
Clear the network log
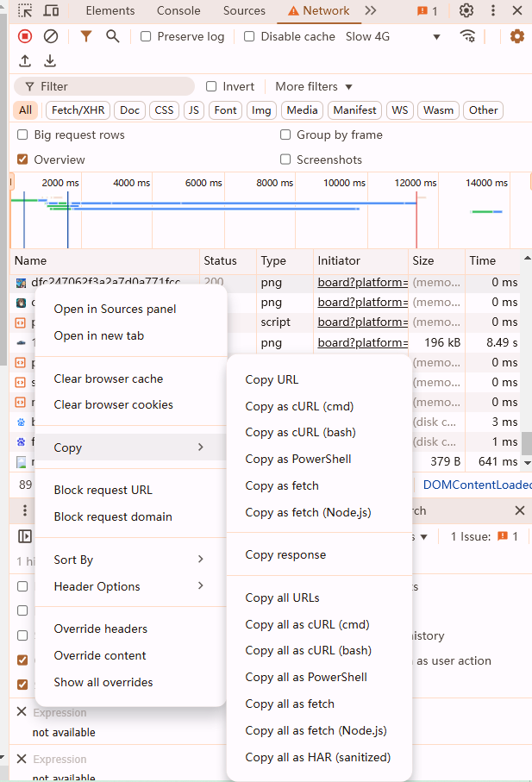click(x=51, y=36)
